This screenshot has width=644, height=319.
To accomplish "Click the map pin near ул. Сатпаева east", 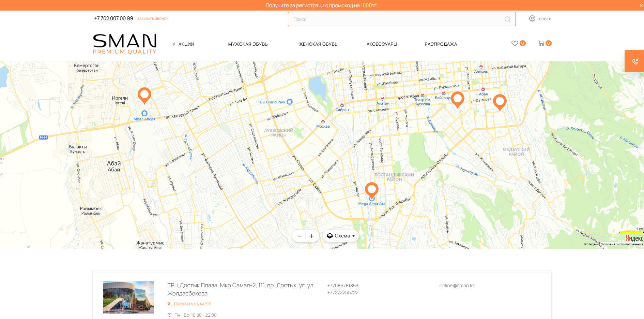I will click(x=500, y=102).
